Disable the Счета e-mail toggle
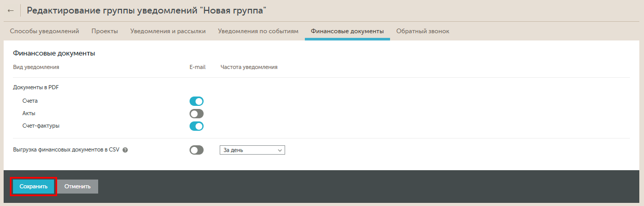This screenshot has height=206, width=644. click(196, 101)
